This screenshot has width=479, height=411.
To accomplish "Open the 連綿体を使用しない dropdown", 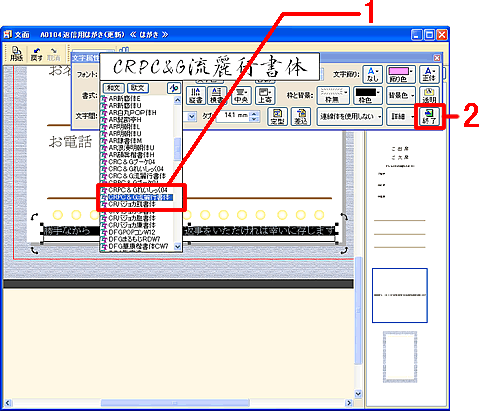I will click(x=350, y=116).
